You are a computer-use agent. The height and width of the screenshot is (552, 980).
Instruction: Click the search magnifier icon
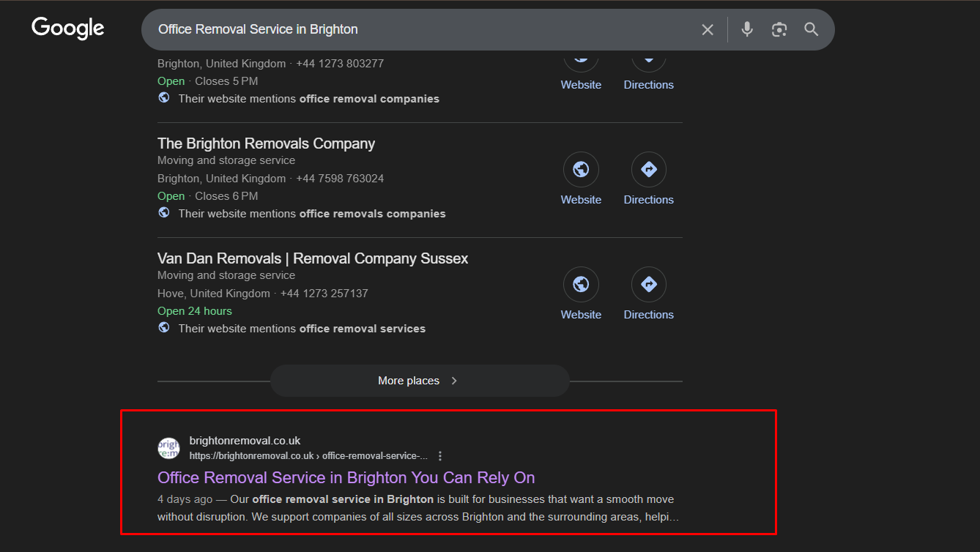[x=811, y=29]
